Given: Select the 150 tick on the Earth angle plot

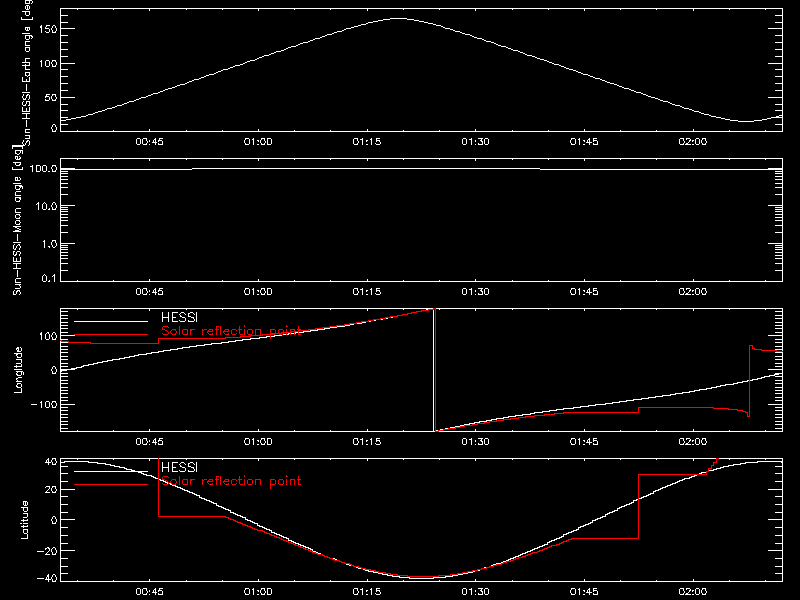Looking at the screenshot, I should pos(48,29).
